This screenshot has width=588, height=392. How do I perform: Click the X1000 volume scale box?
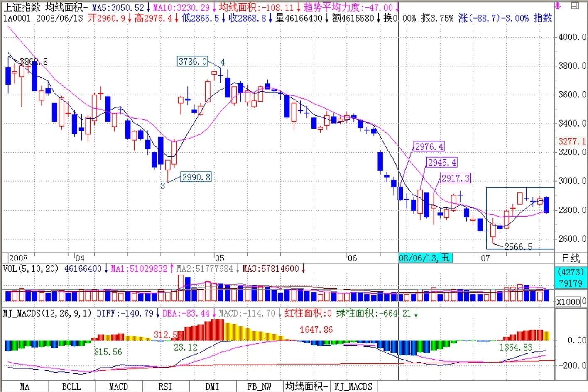[x=568, y=302]
